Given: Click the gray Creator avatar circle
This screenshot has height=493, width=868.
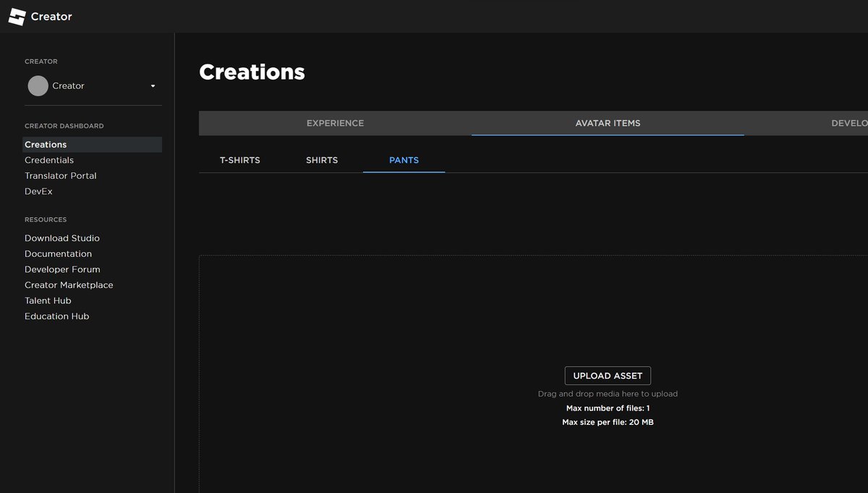Looking at the screenshot, I should 38,86.
